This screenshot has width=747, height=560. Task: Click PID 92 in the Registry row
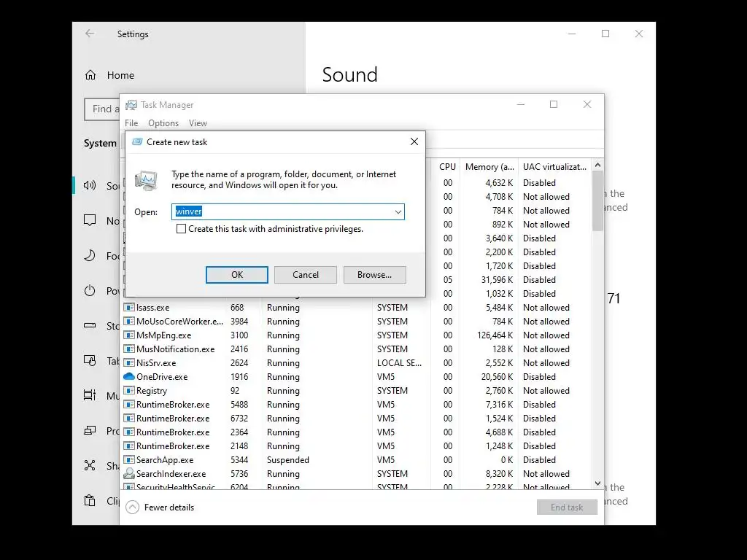click(235, 391)
